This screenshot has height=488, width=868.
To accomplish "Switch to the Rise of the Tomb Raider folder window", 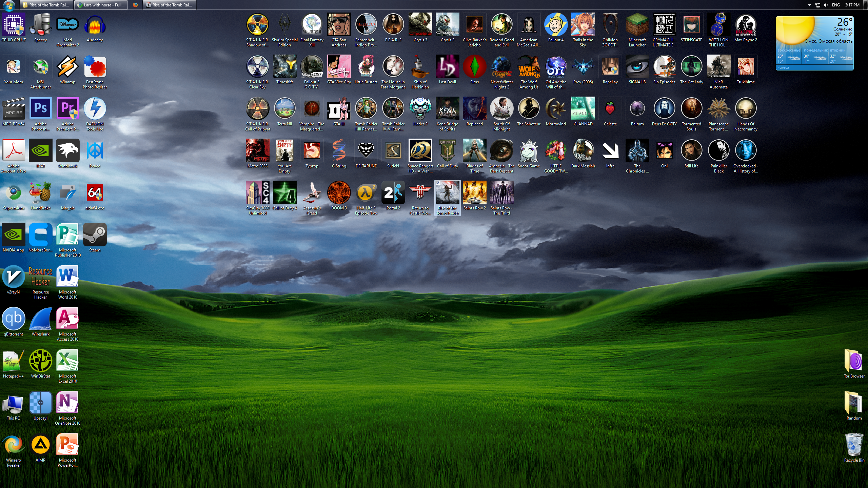I will (x=46, y=5).
